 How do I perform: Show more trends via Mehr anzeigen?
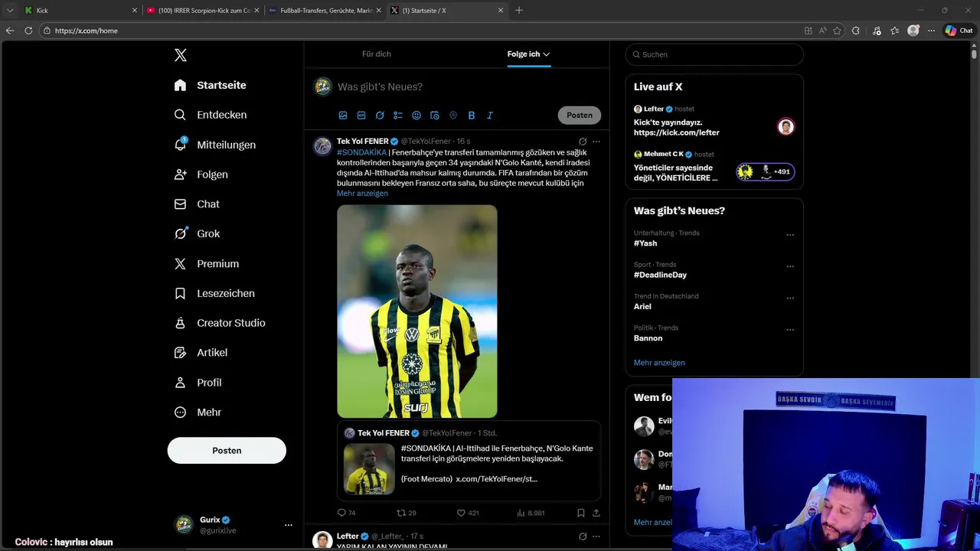click(x=659, y=363)
